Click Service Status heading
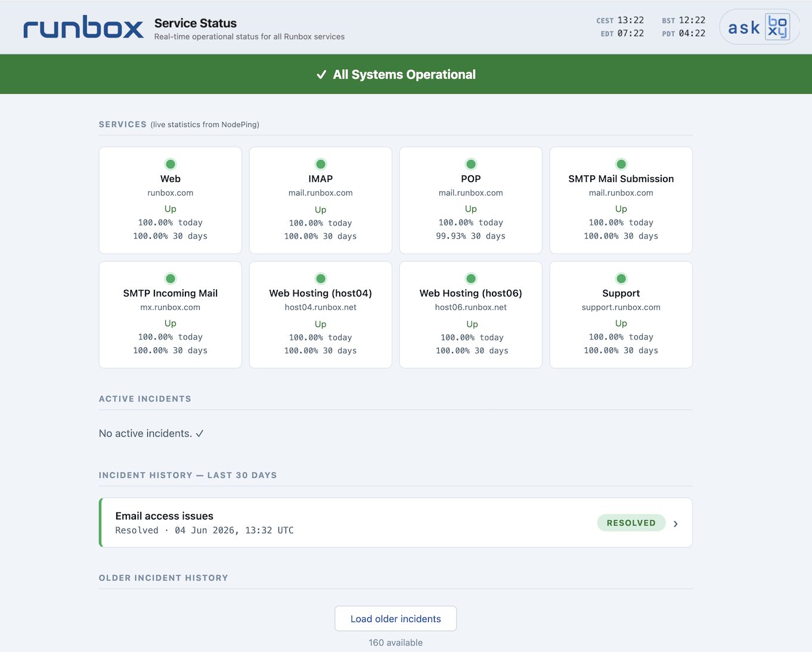Viewport: 812px width, 652px height. click(x=196, y=23)
